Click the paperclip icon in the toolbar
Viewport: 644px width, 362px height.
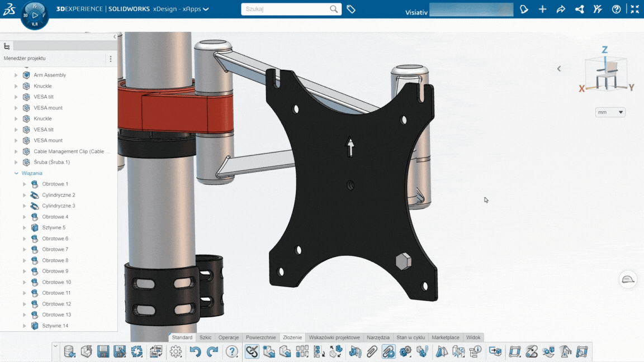tap(372, 352)
